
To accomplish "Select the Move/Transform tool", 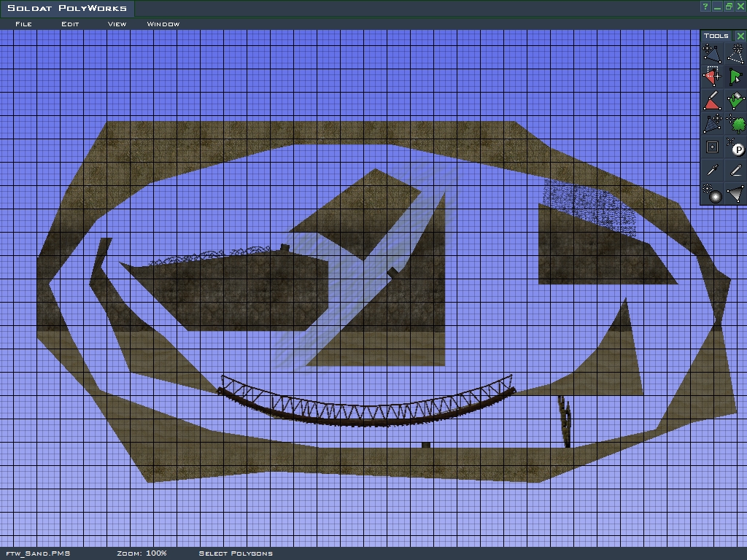I will click(x=712, y=53).
